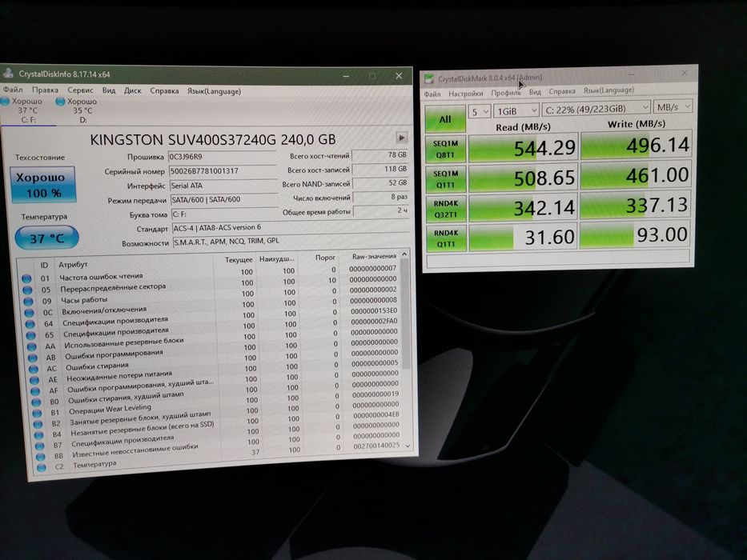Click status icon for attribute B4

click(39, 434)
